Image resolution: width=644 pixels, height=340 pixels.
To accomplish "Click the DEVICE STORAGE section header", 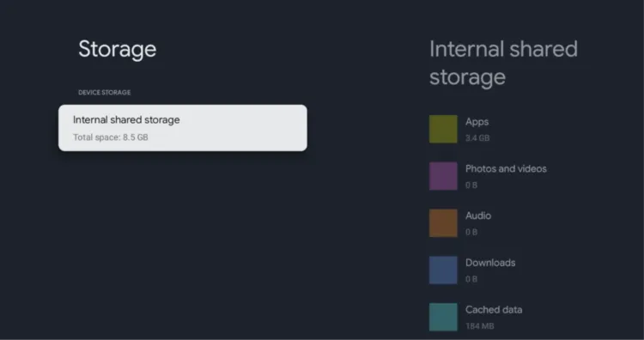I will [x=104, y=93].
